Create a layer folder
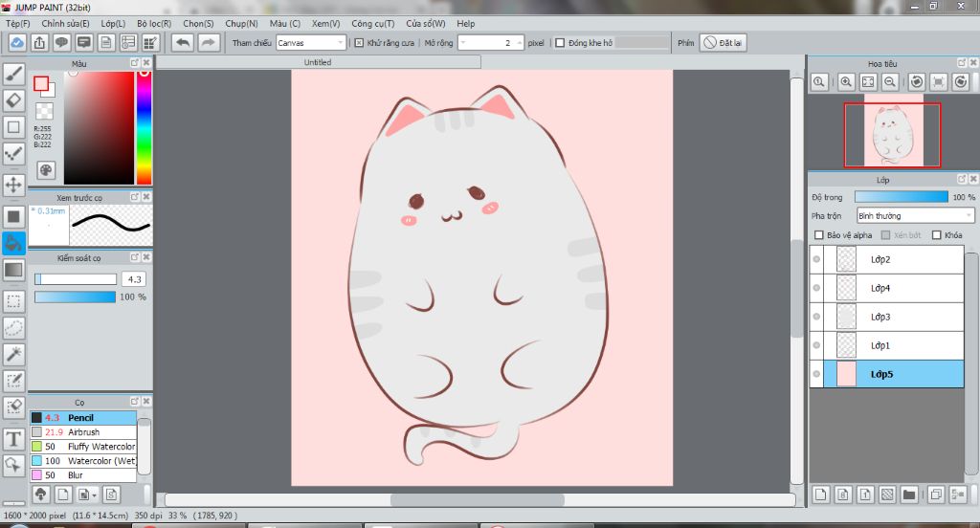The height and width of the screenshot is (528, 980). [x=909, y=495]
